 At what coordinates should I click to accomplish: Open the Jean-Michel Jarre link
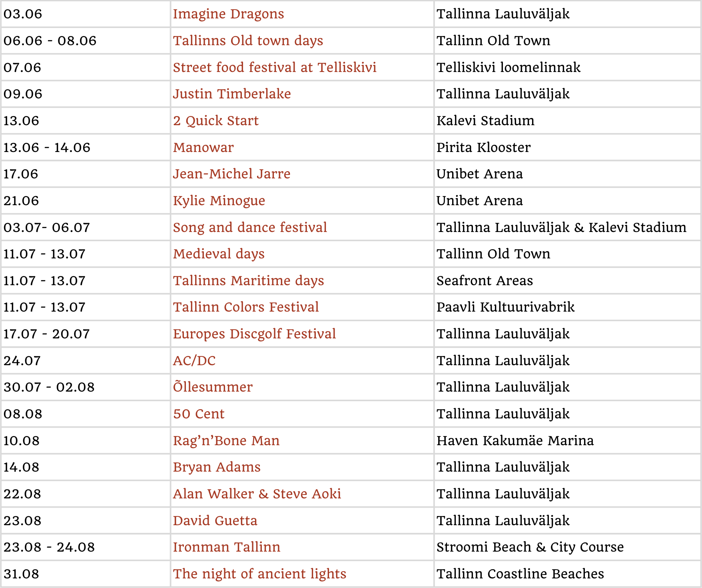(x=231, y=174)
